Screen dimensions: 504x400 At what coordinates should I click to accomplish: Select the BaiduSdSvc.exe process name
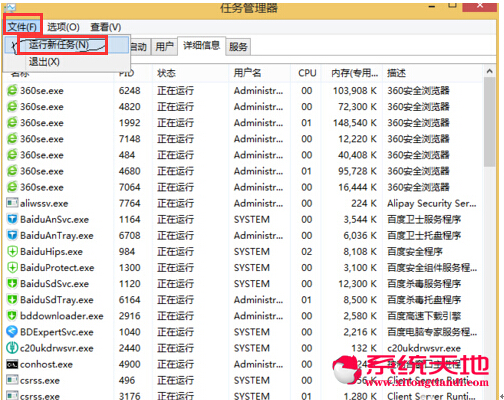(54, 284)
